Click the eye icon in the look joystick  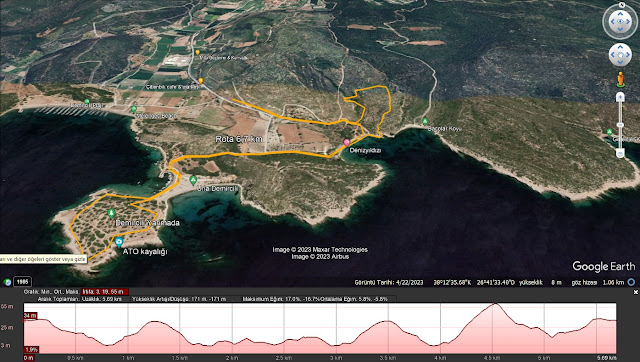pos(620,21)
